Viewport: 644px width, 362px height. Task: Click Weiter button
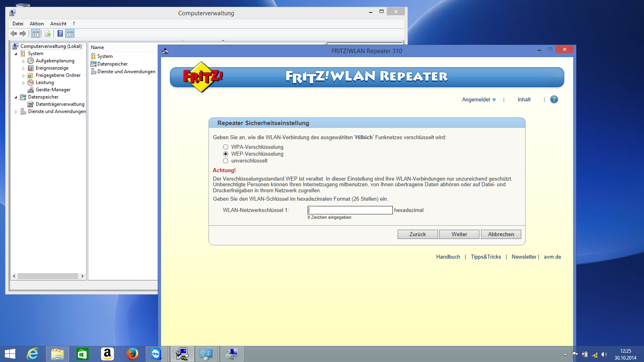(459, 234)
